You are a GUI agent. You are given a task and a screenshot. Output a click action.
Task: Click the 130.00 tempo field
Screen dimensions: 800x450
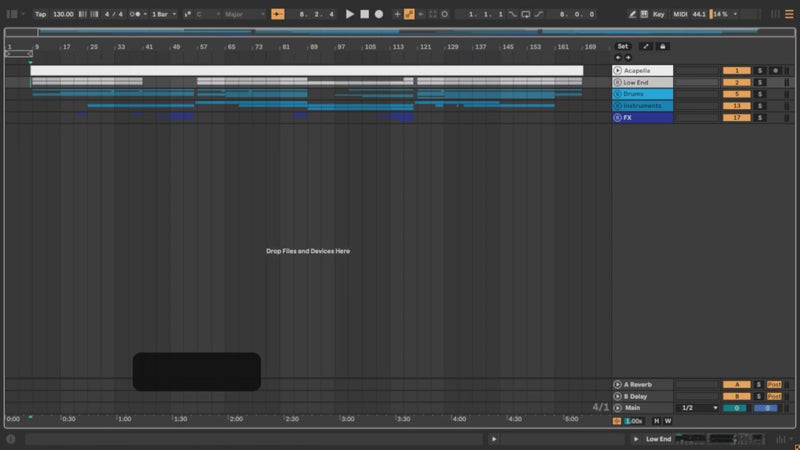(63, 14)
